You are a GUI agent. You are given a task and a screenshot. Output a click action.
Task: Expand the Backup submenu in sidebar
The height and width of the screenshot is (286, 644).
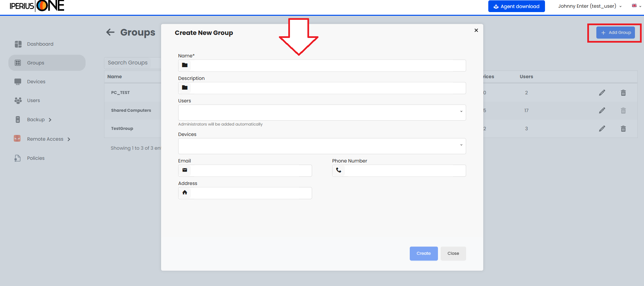50,120
